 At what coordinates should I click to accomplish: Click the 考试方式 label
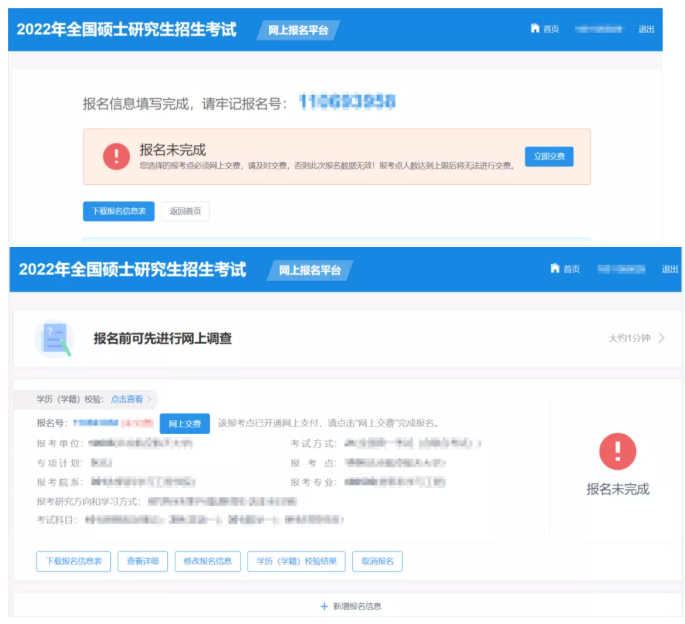tap(314, 443)
